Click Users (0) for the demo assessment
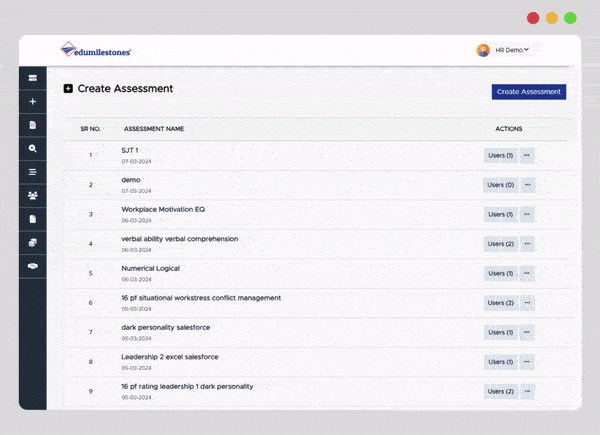 coord(500,185)
